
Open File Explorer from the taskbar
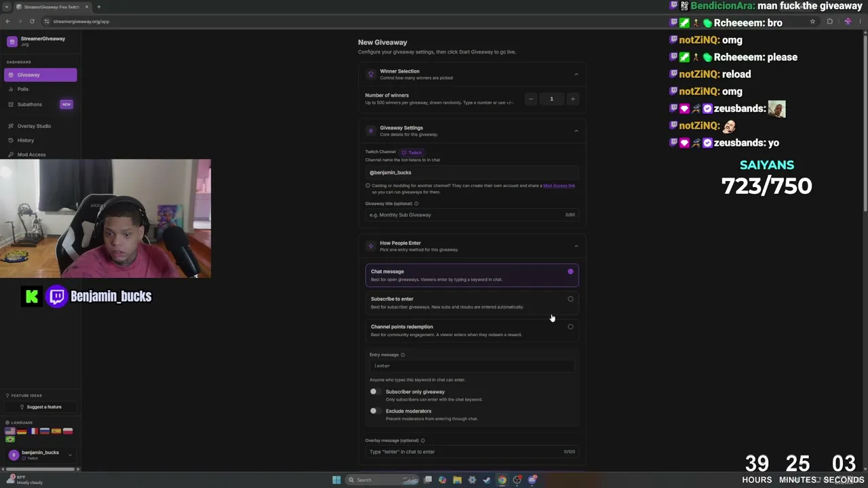click(457, 480)
